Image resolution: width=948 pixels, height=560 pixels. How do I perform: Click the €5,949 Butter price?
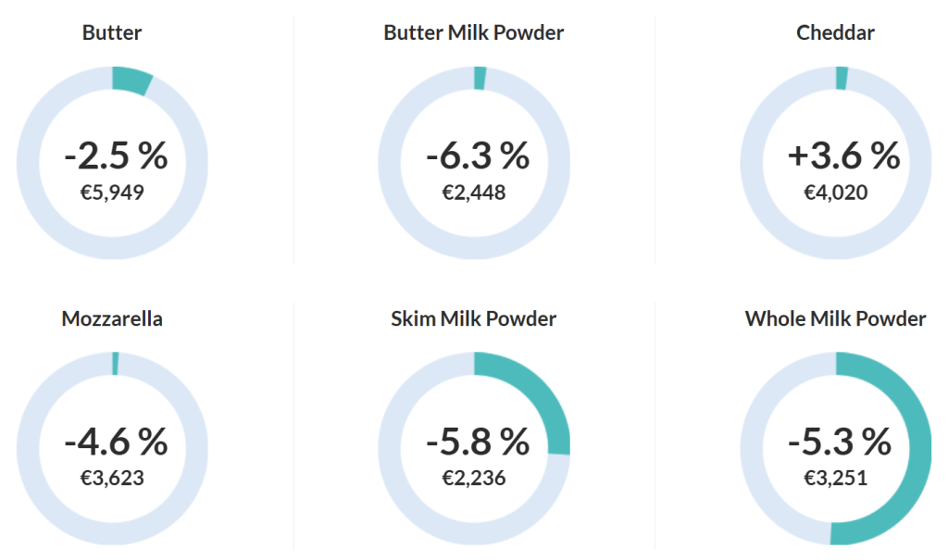click(x=112, y=193)
